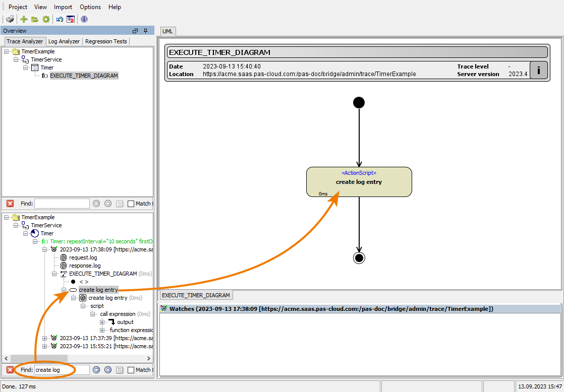Collapse the TimerService node in upper tree
564x392 pixels.
tap(16, 59)
